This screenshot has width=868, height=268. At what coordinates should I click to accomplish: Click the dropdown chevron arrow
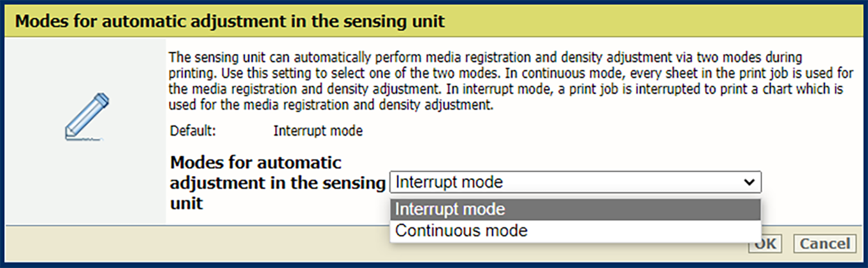(749, 182)
